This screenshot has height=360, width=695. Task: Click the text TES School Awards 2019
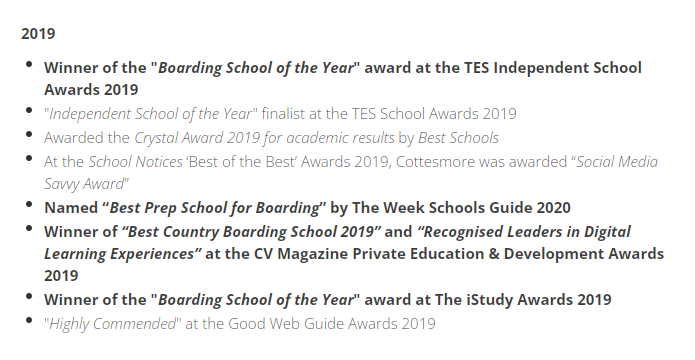click(x=434, y=113)
